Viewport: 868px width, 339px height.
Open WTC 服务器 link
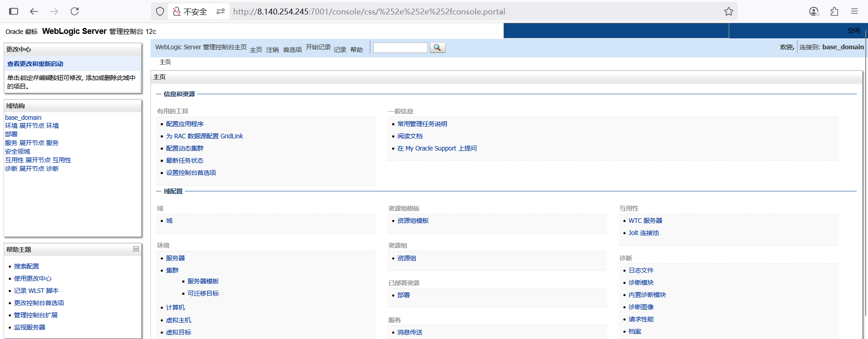point(646,221)
